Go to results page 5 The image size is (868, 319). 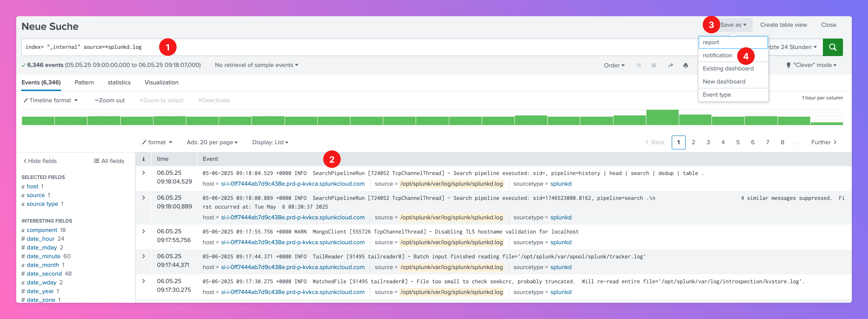pos(738,142)
